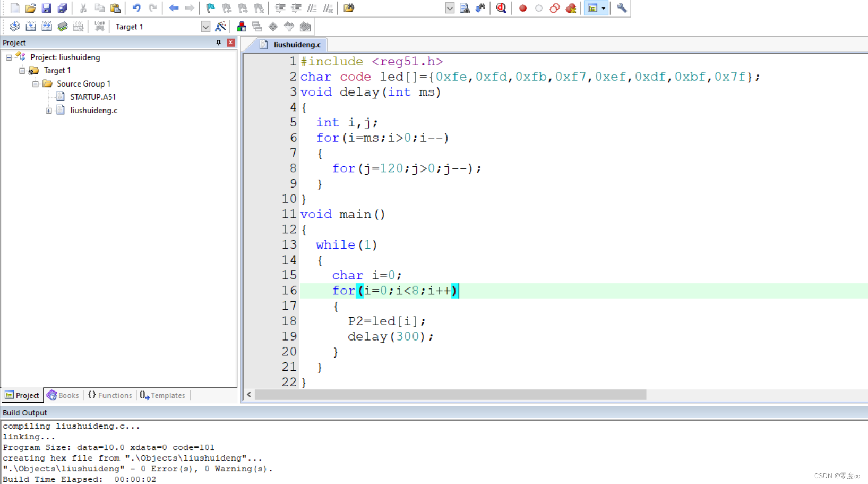This screenshot has height=484, width=868.
Task: Save all files with the multi-disk icon
Action: pos(62,8)
